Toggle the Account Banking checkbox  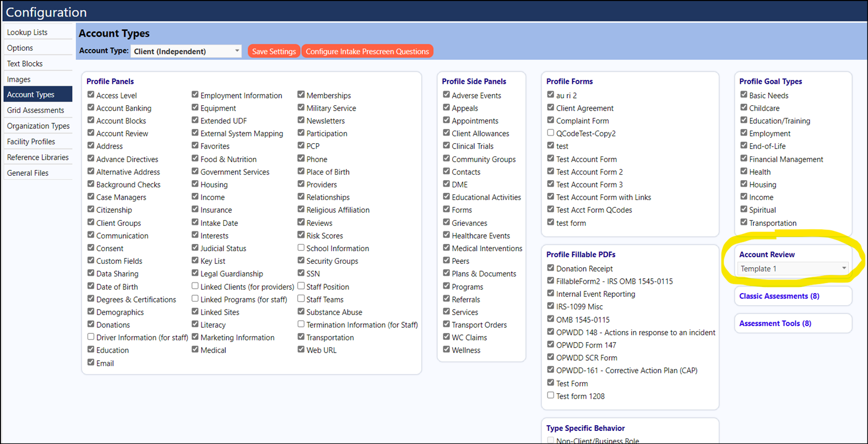(91, 107)
